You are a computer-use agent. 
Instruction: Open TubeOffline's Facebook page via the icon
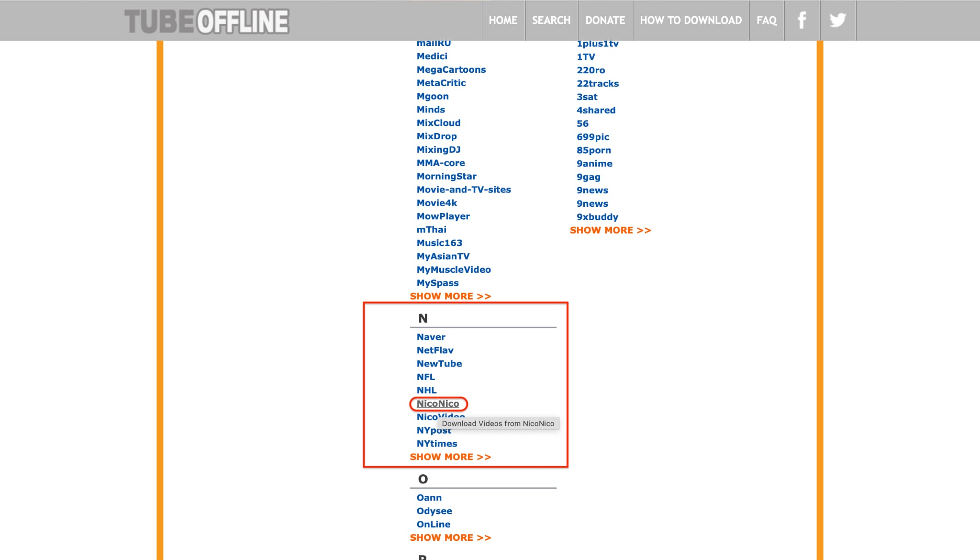pyautogui.click(x=802, y=20)
